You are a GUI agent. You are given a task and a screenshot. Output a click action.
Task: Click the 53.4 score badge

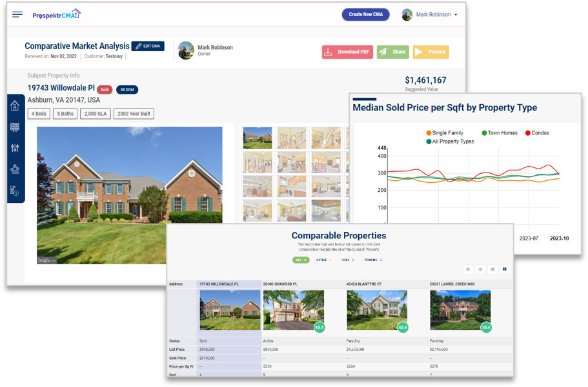(486, 328)
